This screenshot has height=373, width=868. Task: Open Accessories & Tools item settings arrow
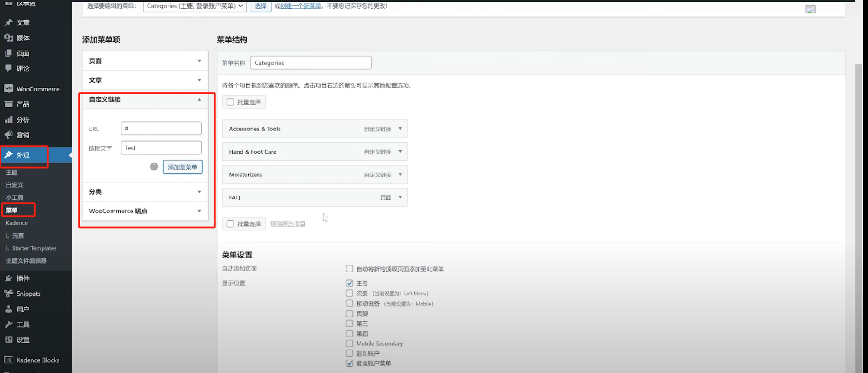tap(400, 129)
